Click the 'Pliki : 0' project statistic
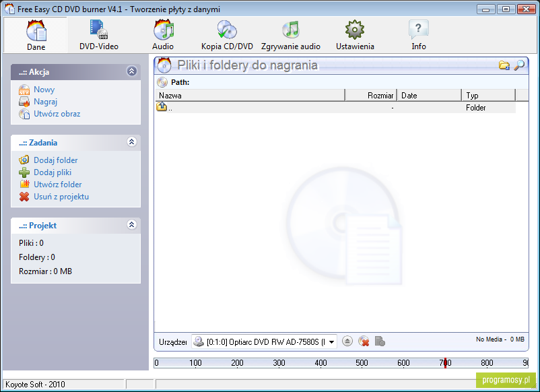 31,243
